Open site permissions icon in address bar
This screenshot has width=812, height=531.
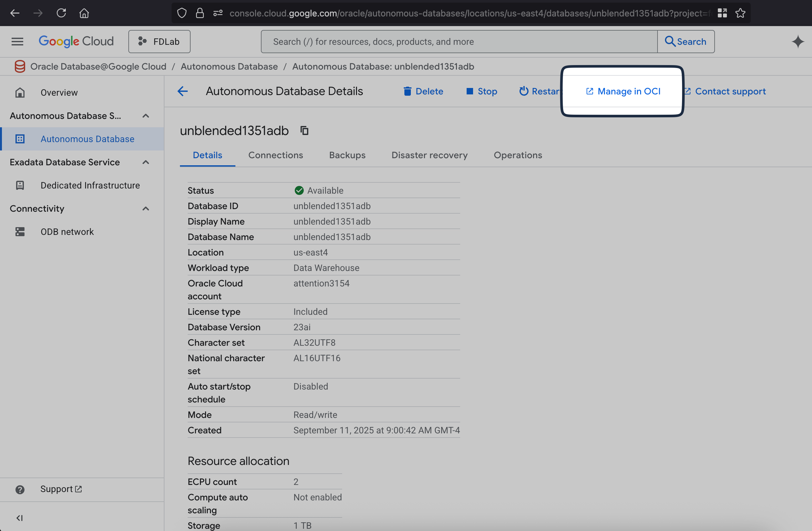(x=218, y=13)
